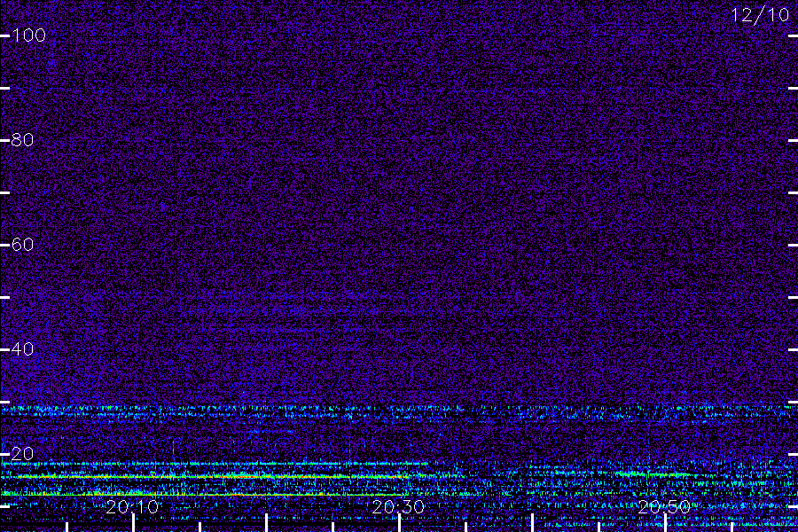Click the 20 frequency axis label
798x532 pixels.
[22, 454]
